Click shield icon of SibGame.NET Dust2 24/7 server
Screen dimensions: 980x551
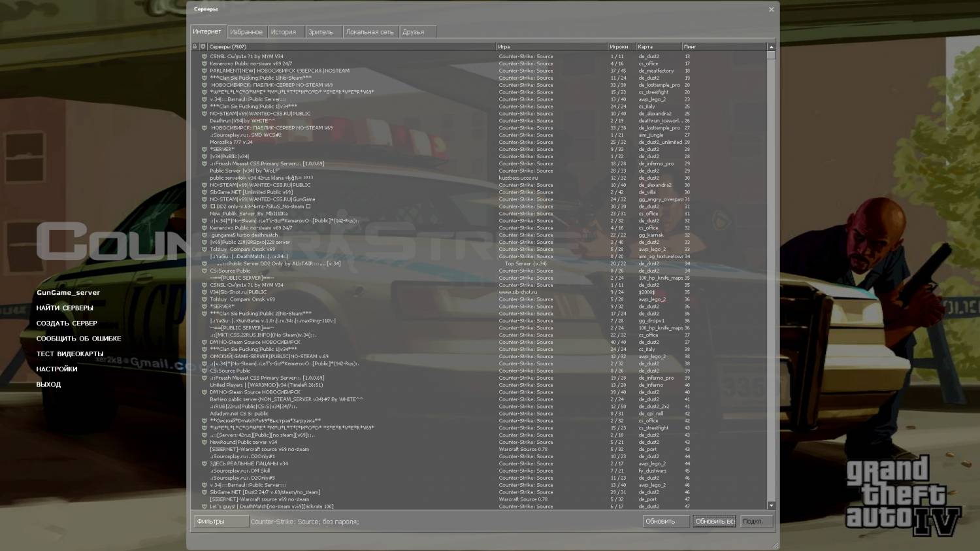[204, 492]
